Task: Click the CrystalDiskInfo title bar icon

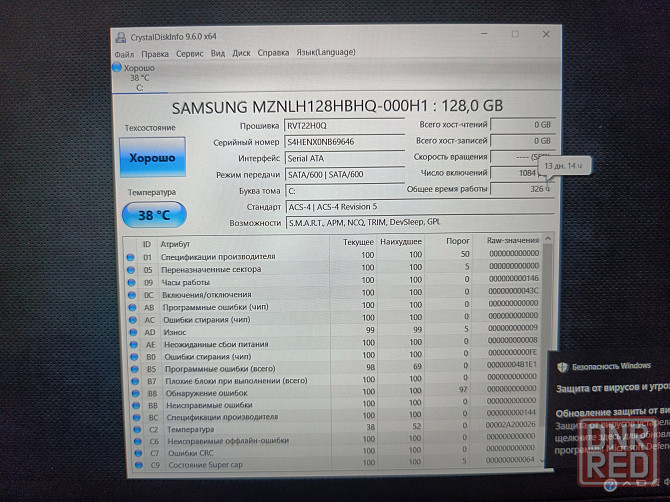Action: [x=120, y=38]
